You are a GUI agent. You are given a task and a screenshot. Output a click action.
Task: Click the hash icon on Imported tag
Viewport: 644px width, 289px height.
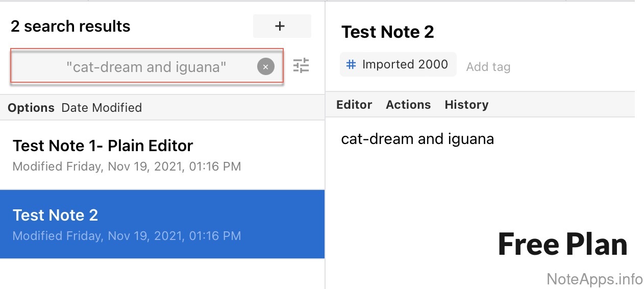[351, 64]
